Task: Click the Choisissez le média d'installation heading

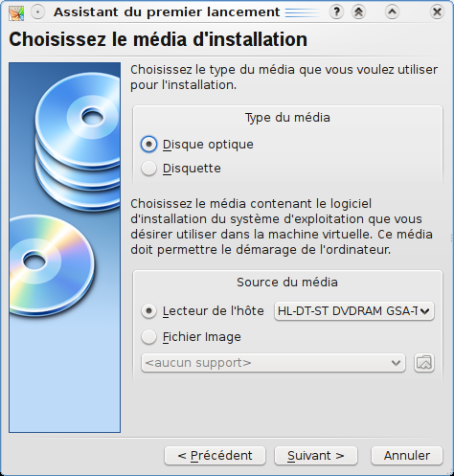Action: pos(158,39)
